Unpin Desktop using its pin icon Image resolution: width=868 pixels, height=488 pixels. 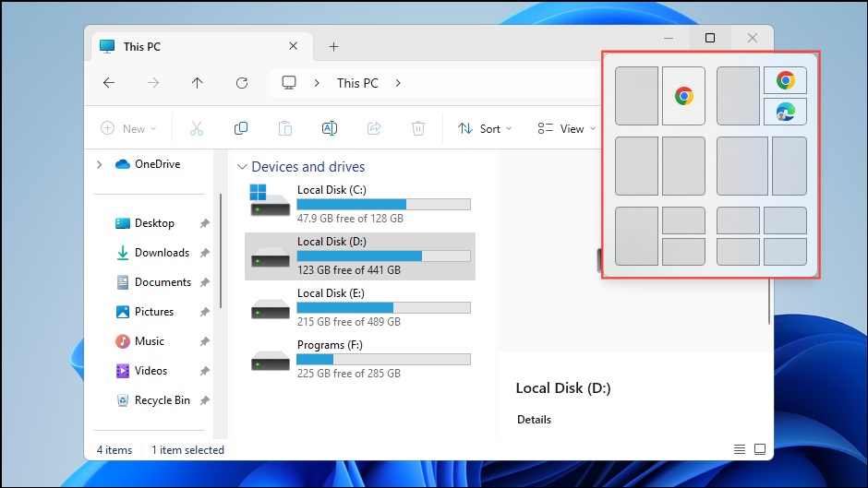[204, 223]
